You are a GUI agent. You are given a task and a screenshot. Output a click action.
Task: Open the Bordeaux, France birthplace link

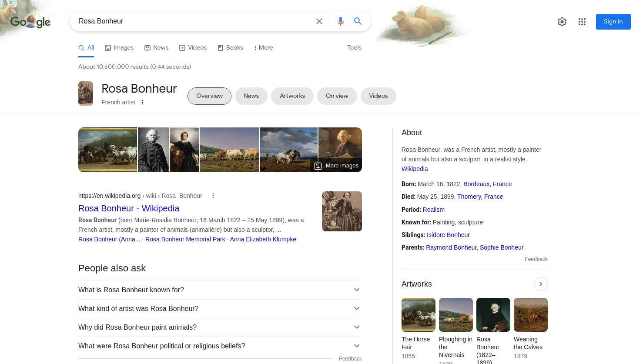[487, 184]
